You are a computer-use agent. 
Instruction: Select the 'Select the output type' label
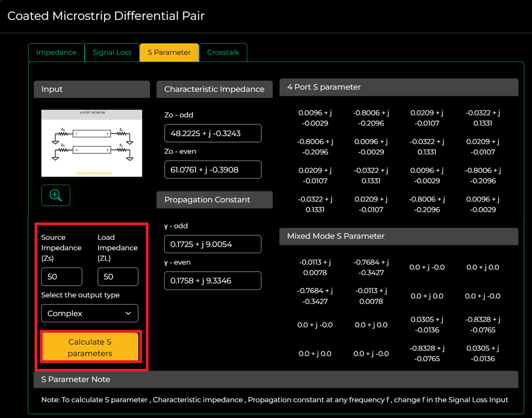click(80, 295)
